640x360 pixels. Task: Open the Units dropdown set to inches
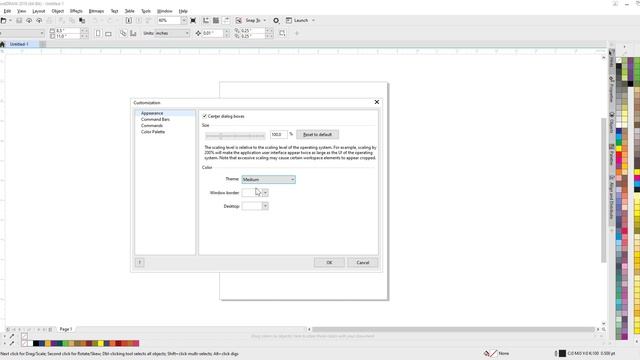(167, 33)
